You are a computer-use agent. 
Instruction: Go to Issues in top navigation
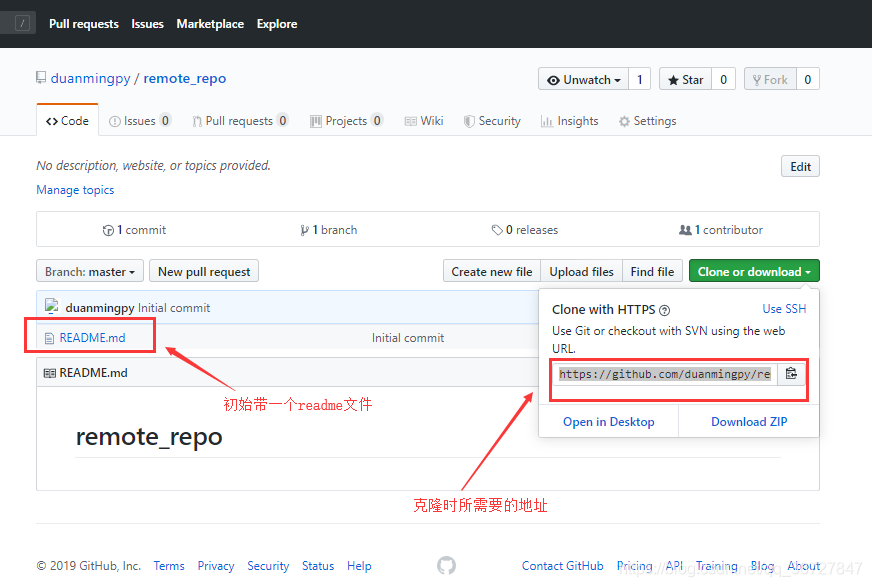click(x=147, y=24)
